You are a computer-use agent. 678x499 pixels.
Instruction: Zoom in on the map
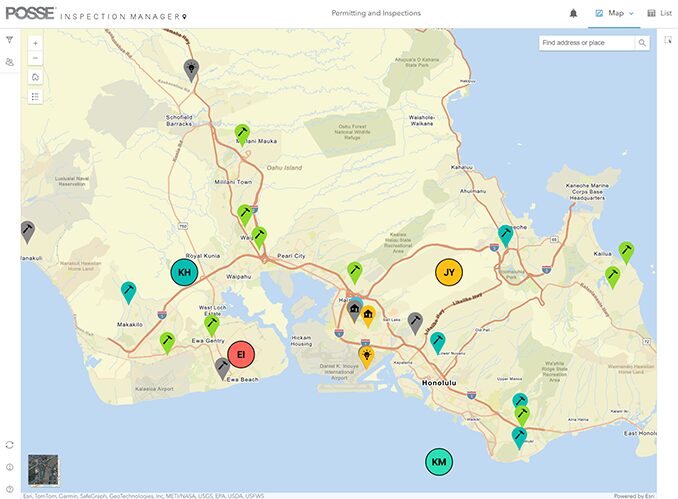[36, 43]
